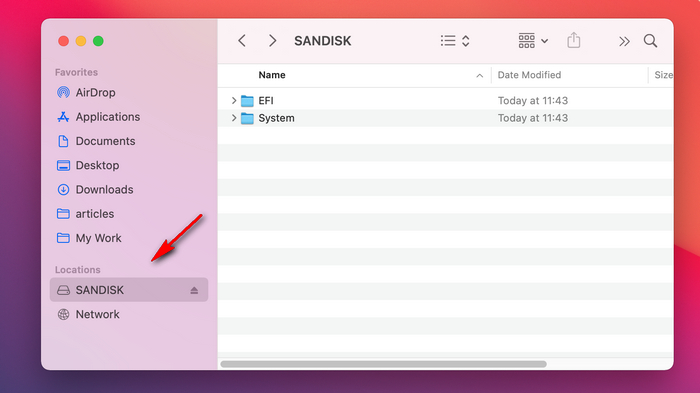Select the System folder row
700x393 pixels.
pyautogui.click(x=446, y=118)
